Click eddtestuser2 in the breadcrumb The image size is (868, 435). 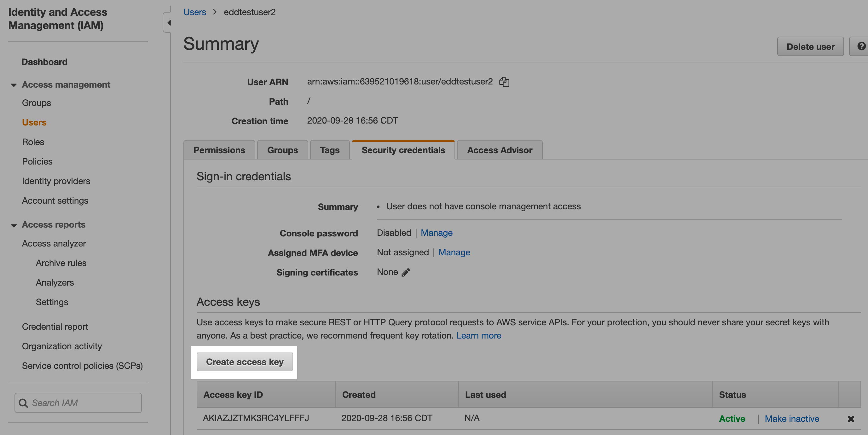pyautogui.click(x=250, y=12)
